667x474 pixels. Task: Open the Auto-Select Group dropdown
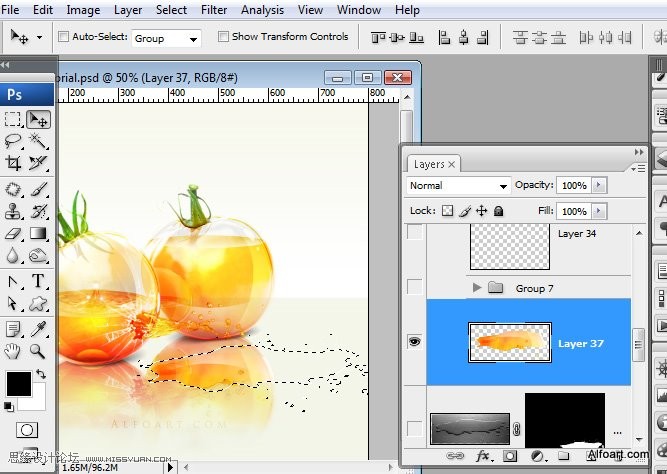click(x=166, y=38)
